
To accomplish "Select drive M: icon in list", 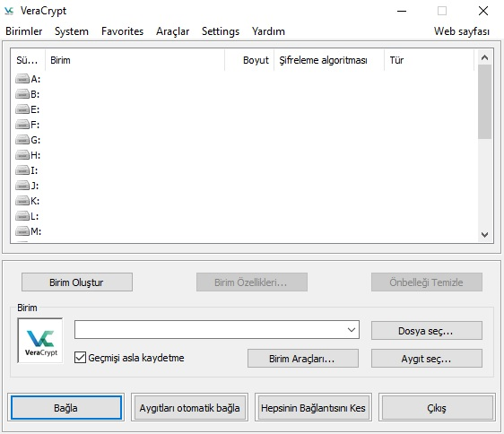I will point(22,231).
